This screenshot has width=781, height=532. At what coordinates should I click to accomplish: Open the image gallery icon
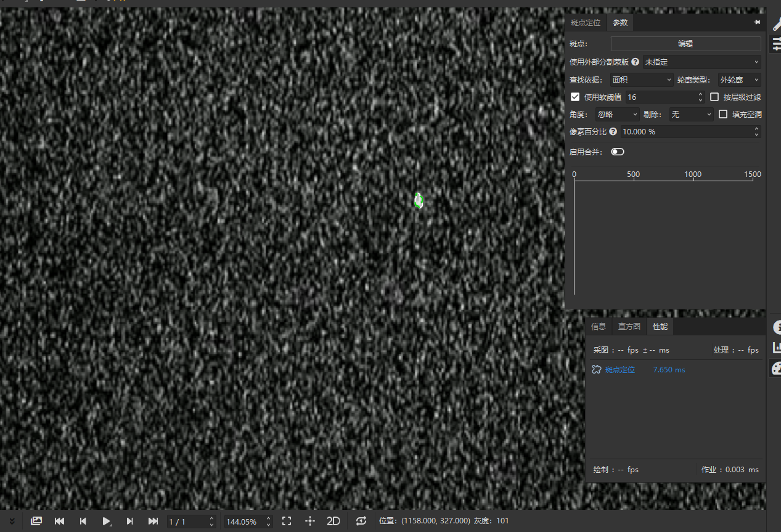pos(36,521)
